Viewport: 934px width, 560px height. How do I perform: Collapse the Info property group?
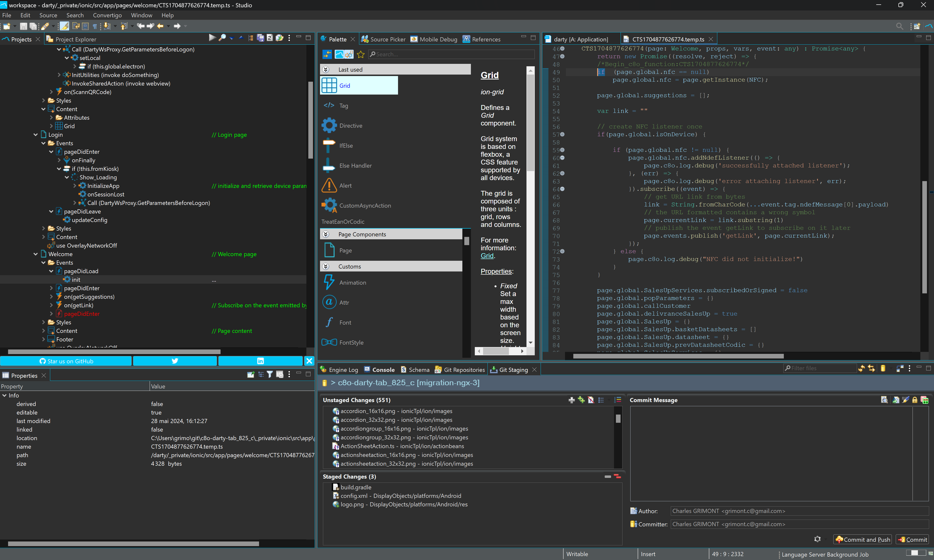pos(5,396)
